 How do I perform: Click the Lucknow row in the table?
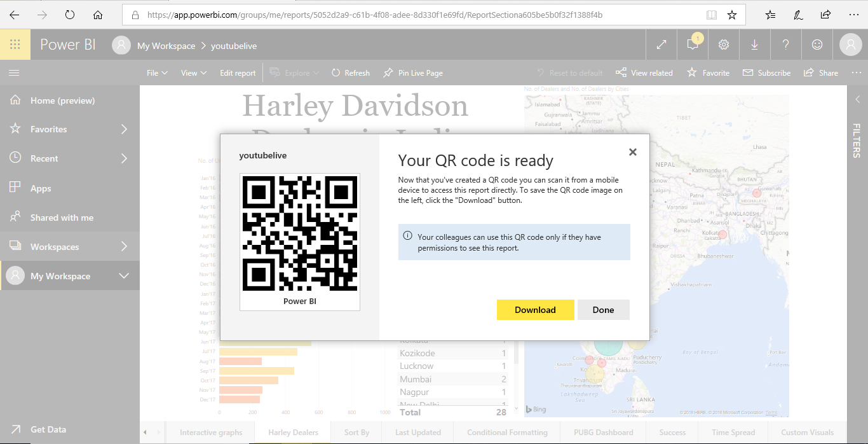(x=452, y=366)
